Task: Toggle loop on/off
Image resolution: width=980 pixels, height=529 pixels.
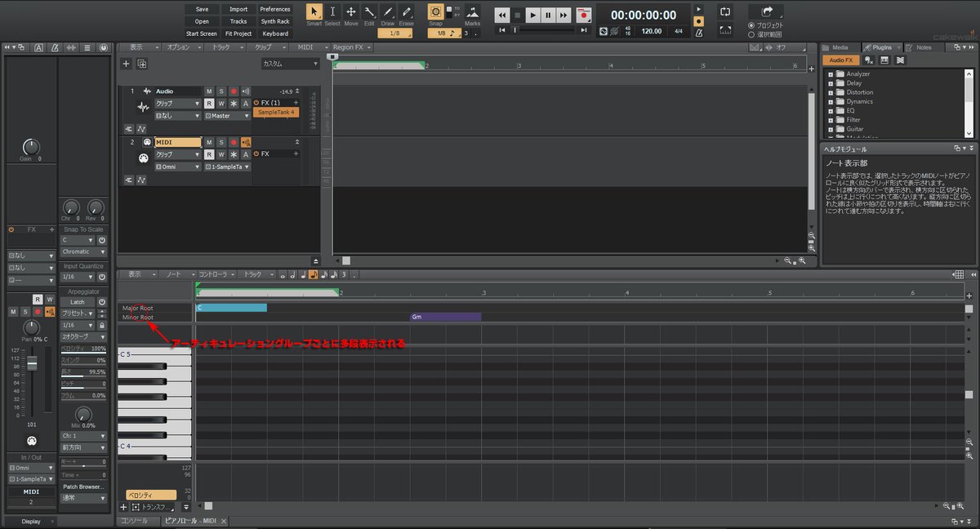Action: [725, 12]
